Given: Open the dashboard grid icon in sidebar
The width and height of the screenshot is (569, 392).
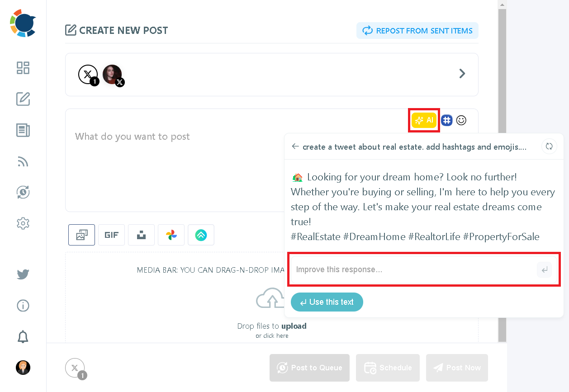Looking at the screenshot, I should [x=23, y=68].
